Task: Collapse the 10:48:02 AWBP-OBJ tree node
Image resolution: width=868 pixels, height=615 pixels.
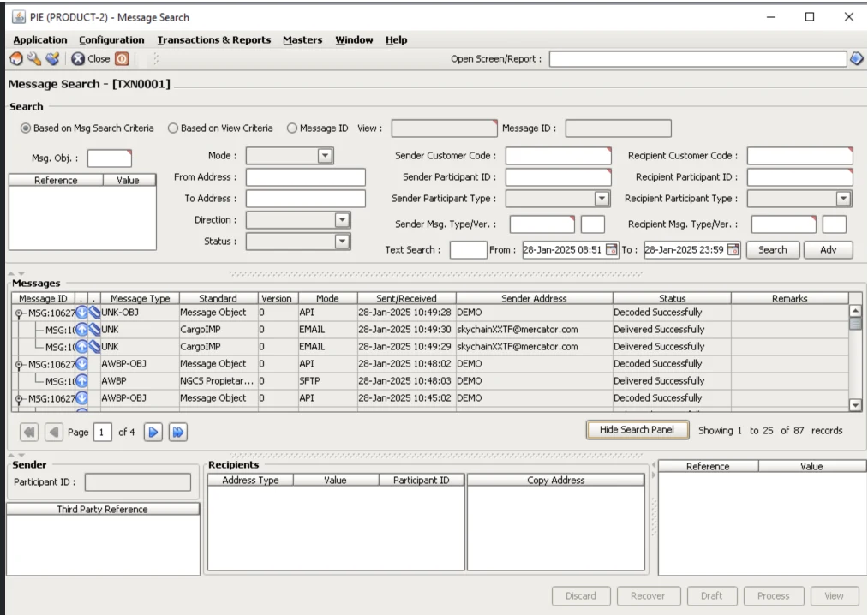Action: (x=19, y=365)
